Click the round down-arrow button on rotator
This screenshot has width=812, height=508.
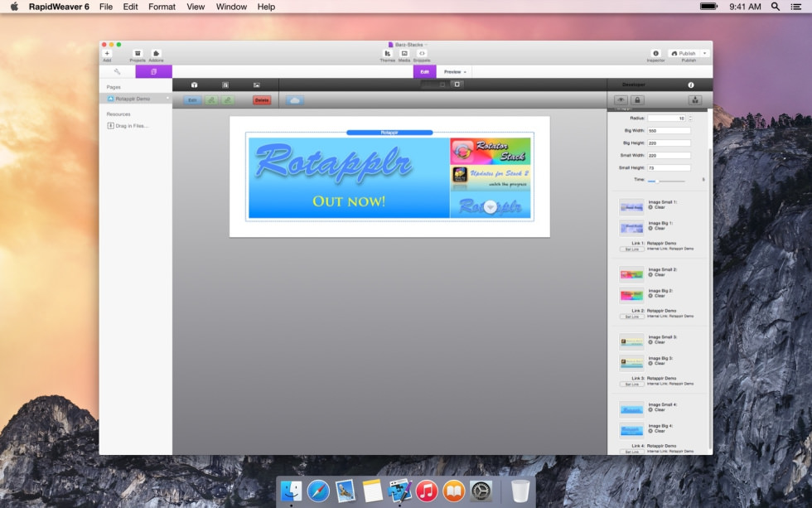click(x=490, y=207)
